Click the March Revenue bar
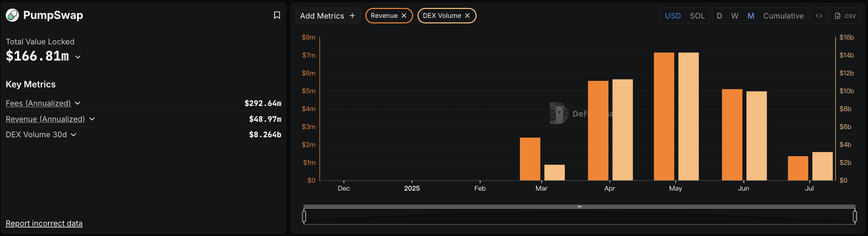 (530, 159)
